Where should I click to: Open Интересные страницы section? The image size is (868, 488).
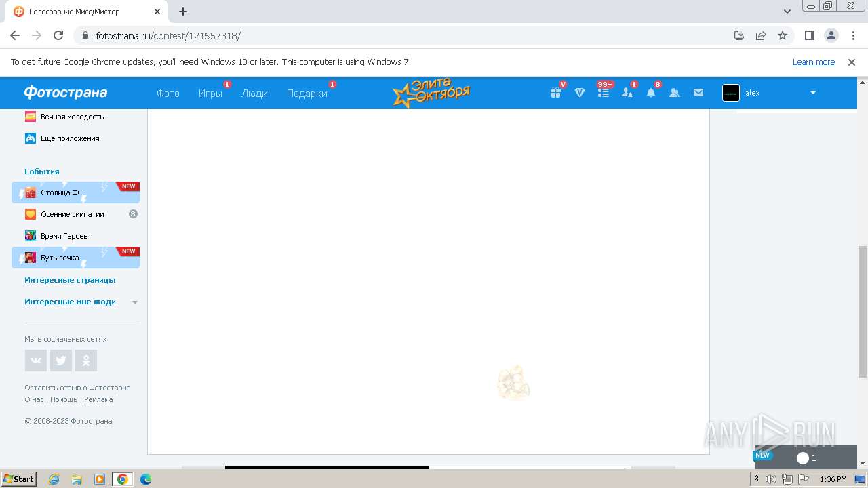70,280
